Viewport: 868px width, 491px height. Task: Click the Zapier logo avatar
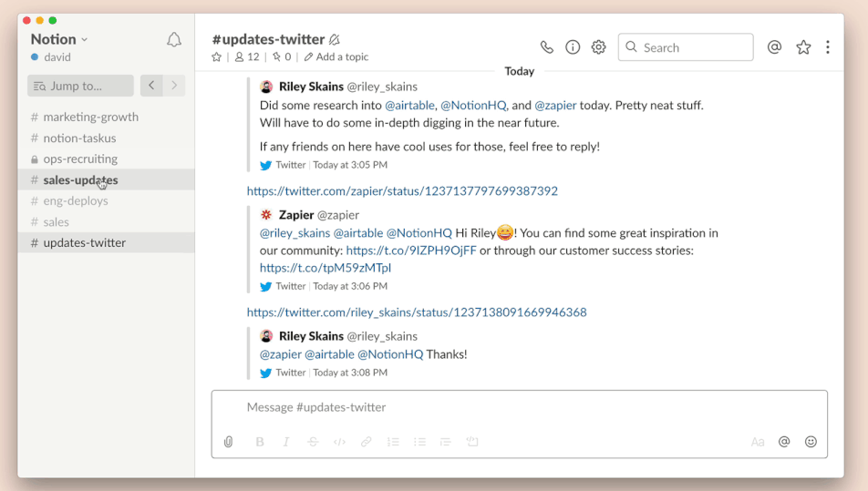coord(266,215)
